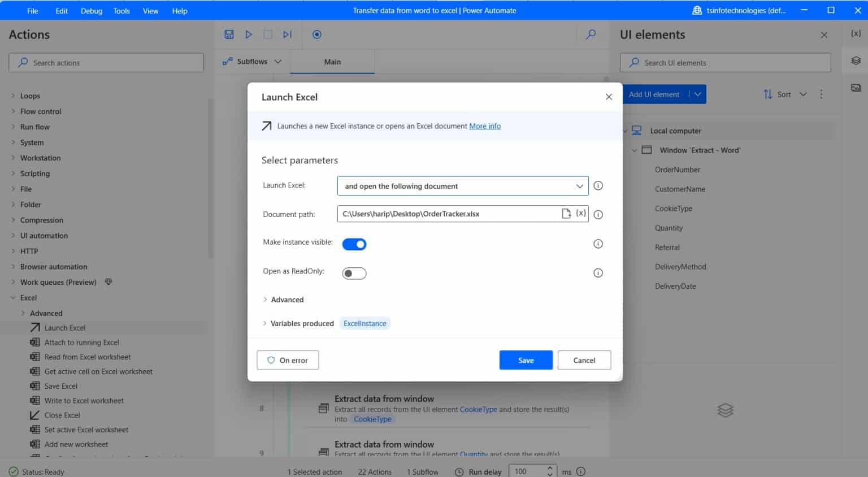Insert a variable into Document path
Image resolution: width=868 pixels, height=477 pixels.
pyautogui.click(x=580, y=213)
